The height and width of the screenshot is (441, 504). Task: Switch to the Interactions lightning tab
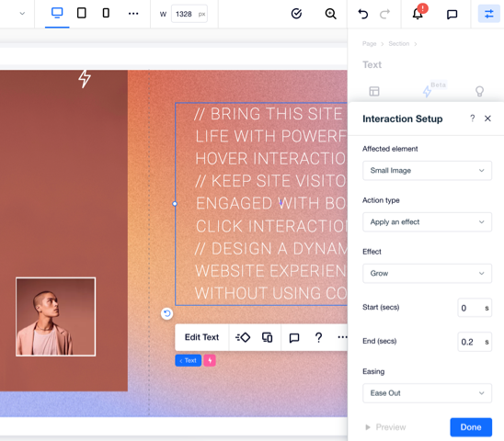click(427, 92)
